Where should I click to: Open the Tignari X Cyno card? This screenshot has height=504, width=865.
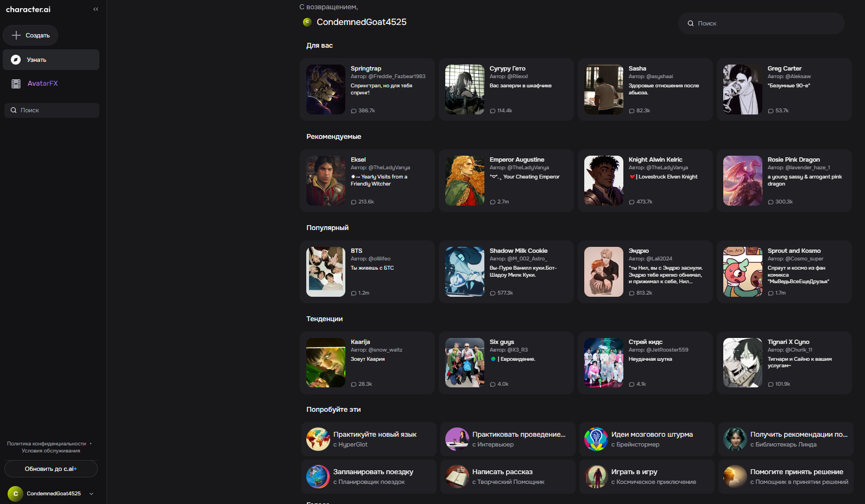[x=784, y=363]
